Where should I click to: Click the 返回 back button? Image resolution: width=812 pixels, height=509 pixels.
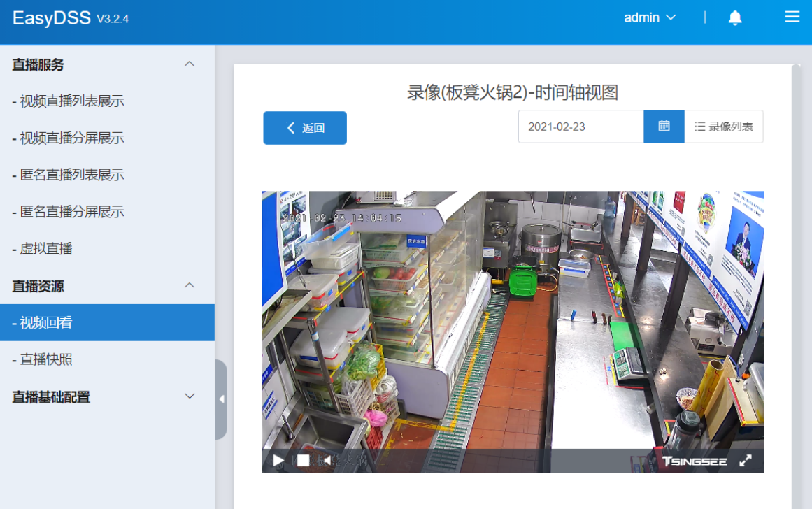click(305, 127)
